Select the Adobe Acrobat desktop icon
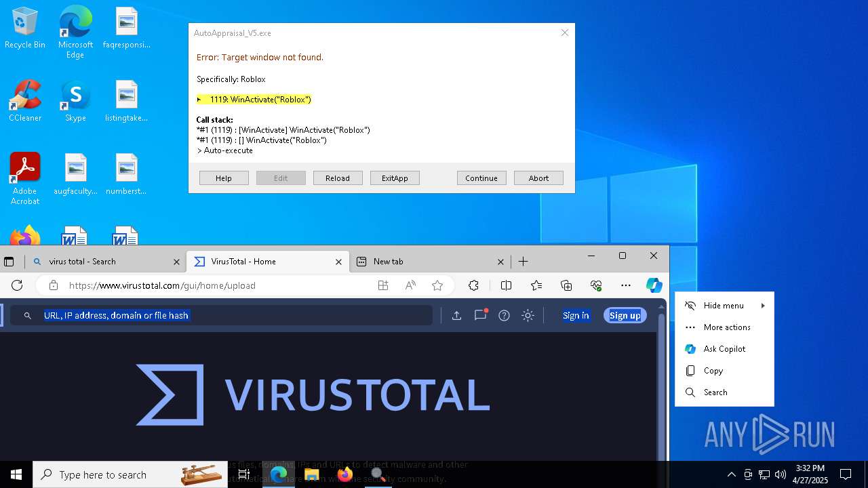 point(25,179)
